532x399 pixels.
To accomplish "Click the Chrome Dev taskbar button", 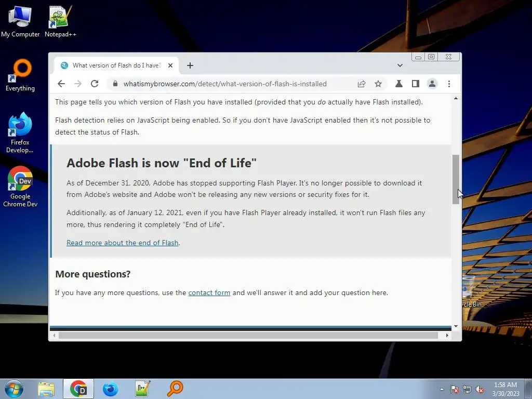I will tap(78, 389).
